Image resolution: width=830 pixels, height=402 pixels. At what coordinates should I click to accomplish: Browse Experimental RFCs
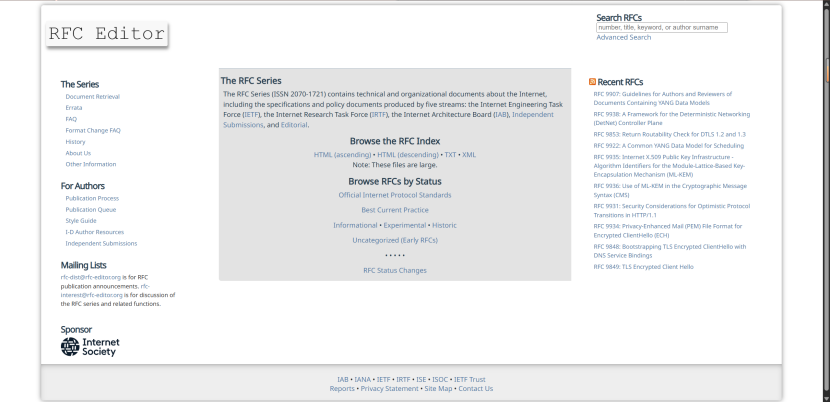(405, 225)
